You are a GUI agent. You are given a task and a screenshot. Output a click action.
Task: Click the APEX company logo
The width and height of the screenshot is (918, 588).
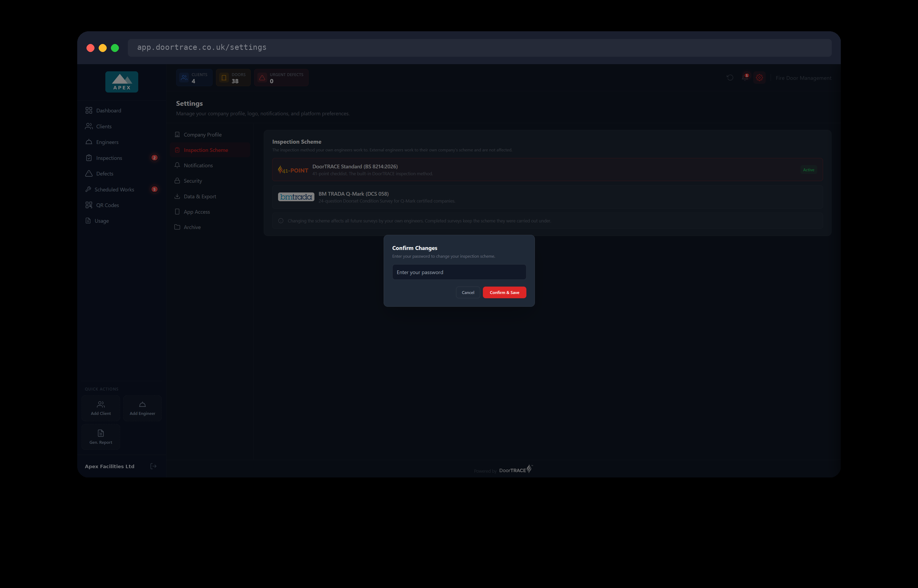pyautogui.click(x=122, y=82)
